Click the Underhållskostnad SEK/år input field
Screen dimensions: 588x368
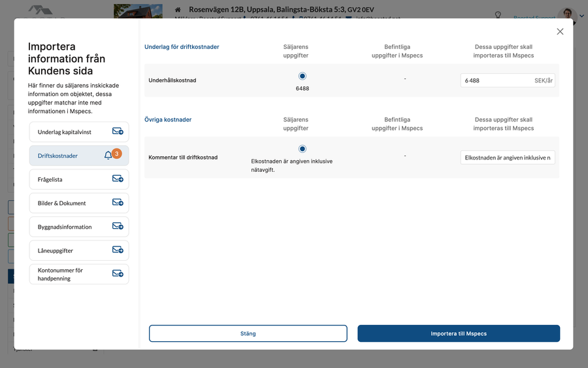click(508, 80)
